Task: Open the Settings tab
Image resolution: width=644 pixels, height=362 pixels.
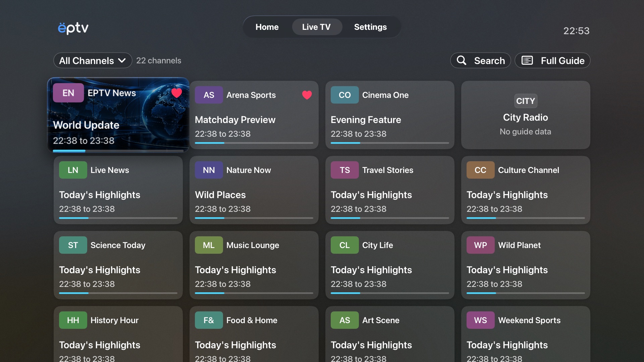Action: [370, 27]
